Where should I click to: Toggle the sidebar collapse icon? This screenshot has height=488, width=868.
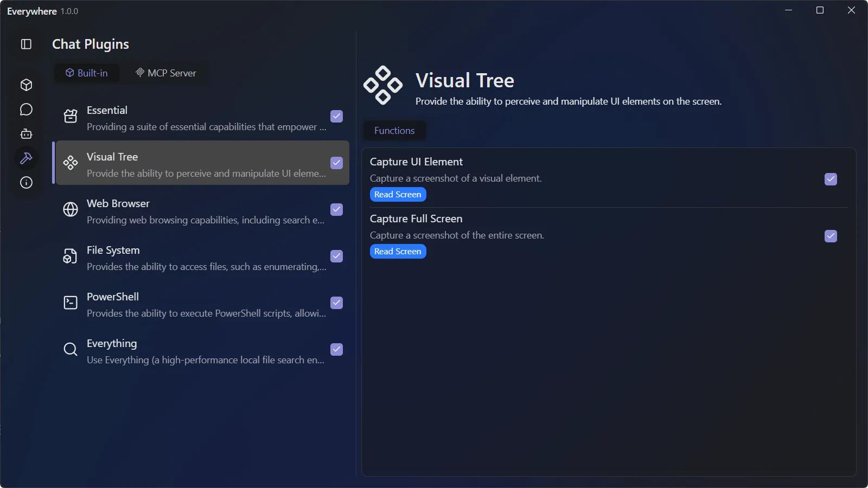(x=26, y=44)
